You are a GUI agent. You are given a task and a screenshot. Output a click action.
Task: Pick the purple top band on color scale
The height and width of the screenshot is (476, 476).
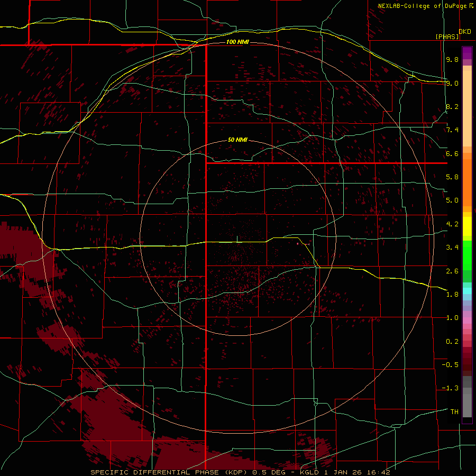(x=467, y=53)
